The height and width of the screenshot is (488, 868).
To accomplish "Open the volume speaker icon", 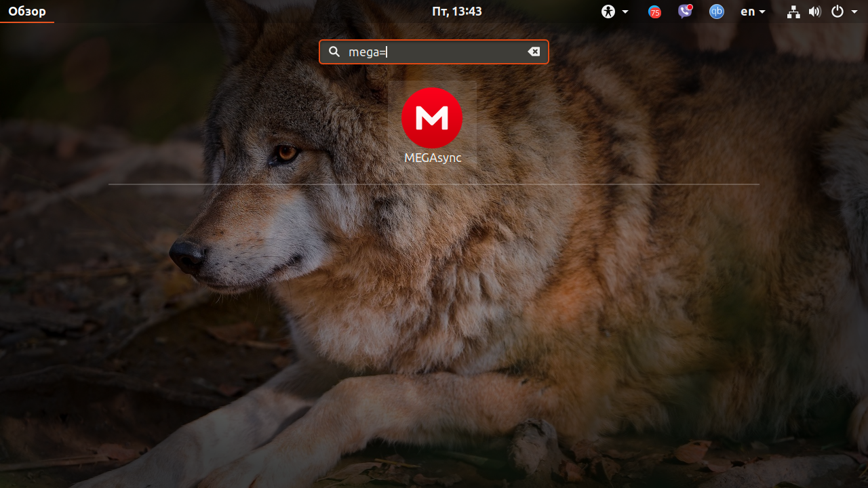I will coord(815,12).
